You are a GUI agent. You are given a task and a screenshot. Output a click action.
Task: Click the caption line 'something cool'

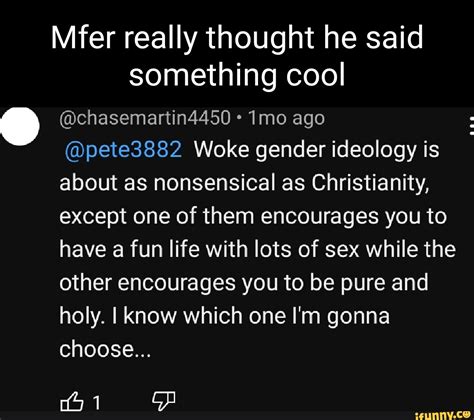tap(237, 74)
